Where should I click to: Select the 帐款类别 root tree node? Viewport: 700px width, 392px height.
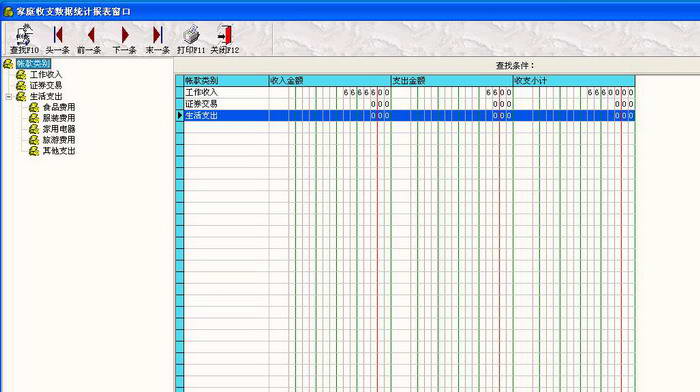pyautogui.click(x=33, y=63)
